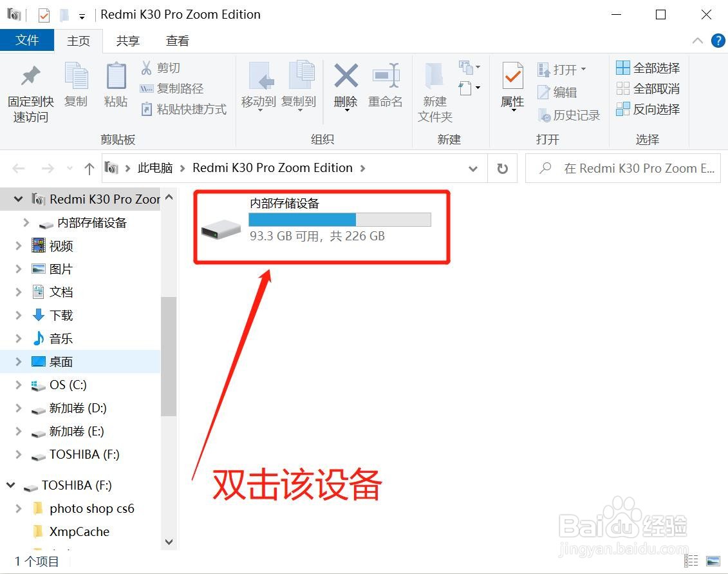Click the Paste (粘贴) clipboard icon

point(116,76)
